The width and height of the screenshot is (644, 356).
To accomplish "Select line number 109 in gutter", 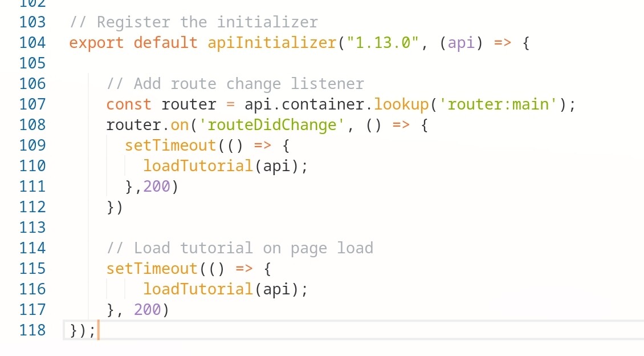I will coord(32,145).
